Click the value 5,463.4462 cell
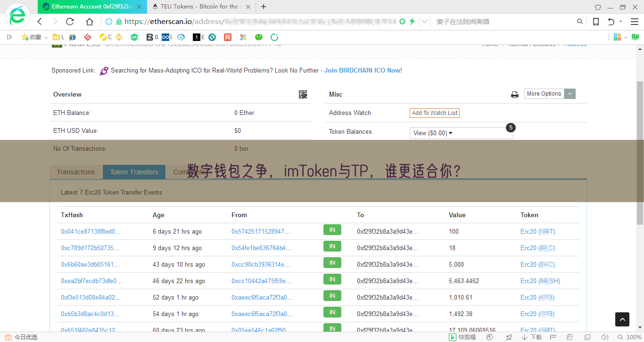The width and height of the screenshot is (644, 342). point(464,281)
